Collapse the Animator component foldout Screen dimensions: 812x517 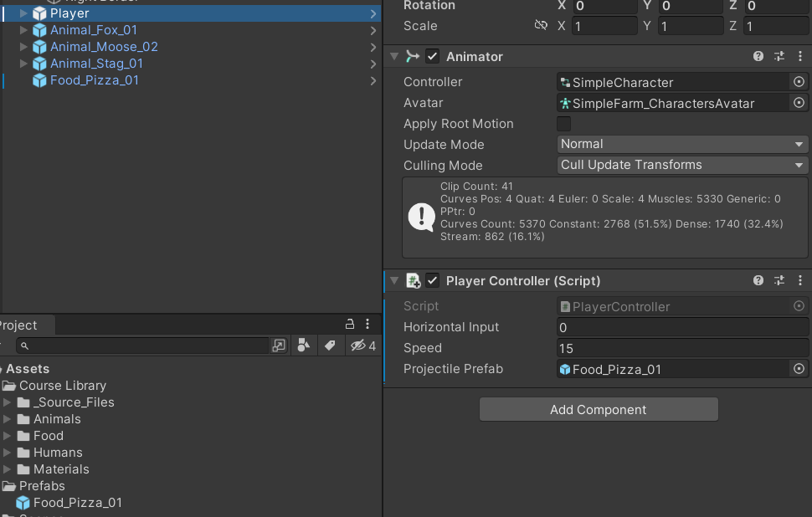pos(394,56)
